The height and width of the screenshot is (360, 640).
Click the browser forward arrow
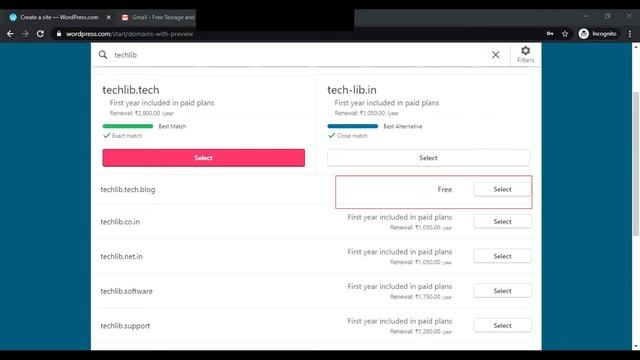25,34
